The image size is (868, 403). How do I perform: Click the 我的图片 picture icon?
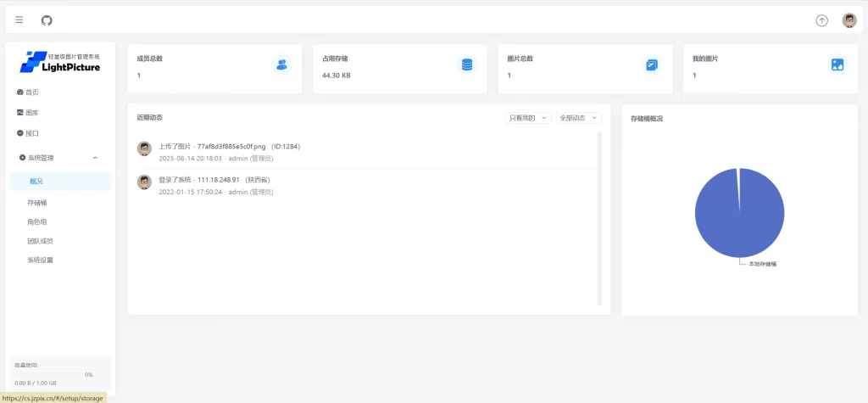(837, 64)
